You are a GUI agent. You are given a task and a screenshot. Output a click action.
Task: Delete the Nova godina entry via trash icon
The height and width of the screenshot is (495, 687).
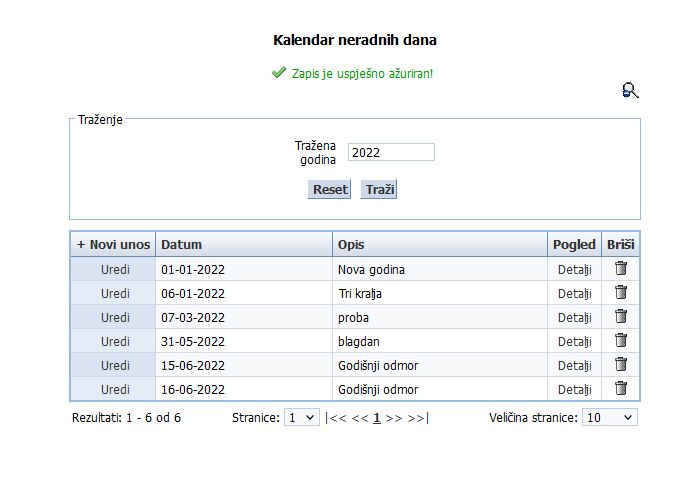coord(620,269)
